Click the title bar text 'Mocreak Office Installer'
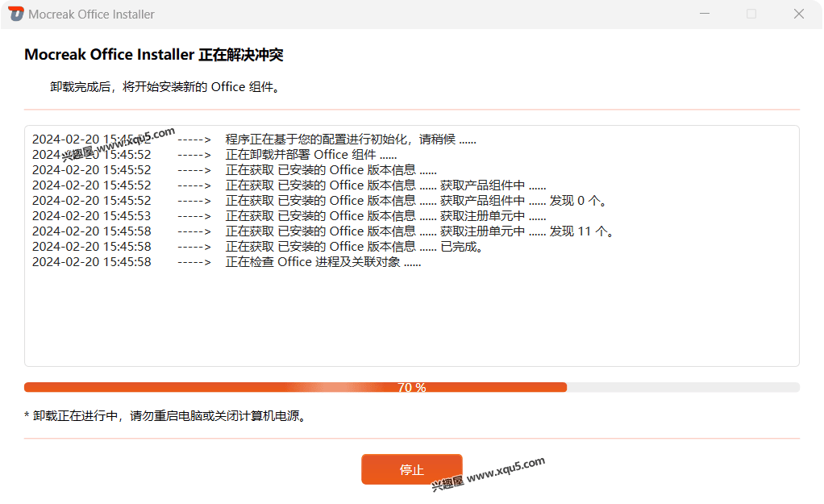This screenshot has height=504, width=824. [x=91, y=15]
